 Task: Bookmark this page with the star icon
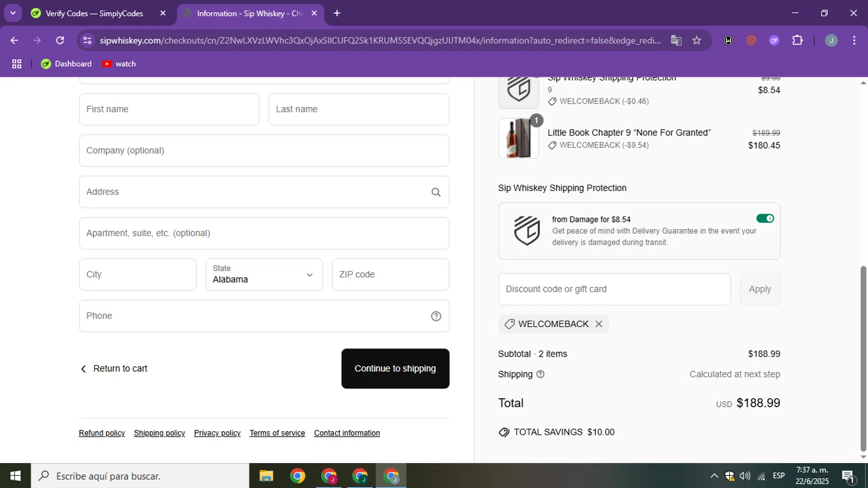pos(697,41)
